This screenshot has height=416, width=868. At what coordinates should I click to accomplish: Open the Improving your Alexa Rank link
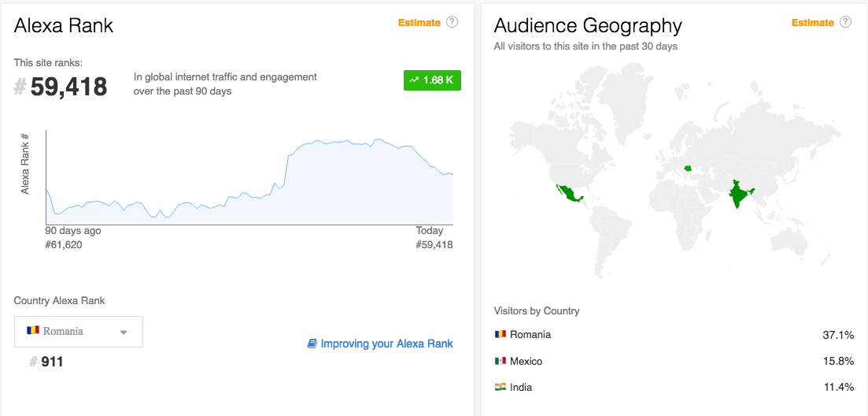(x=386, y=344)
